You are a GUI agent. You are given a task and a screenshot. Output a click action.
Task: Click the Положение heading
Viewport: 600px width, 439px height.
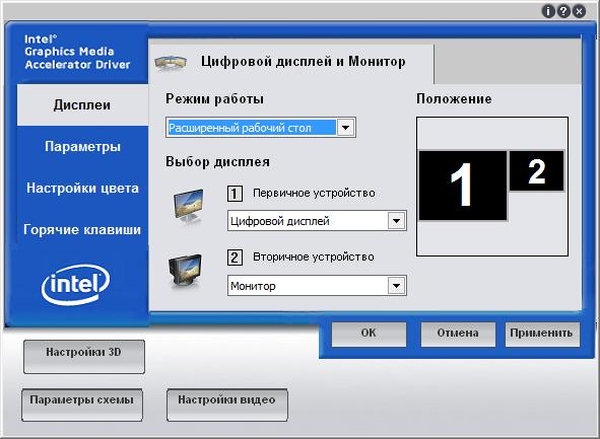[x=454, y=99]
